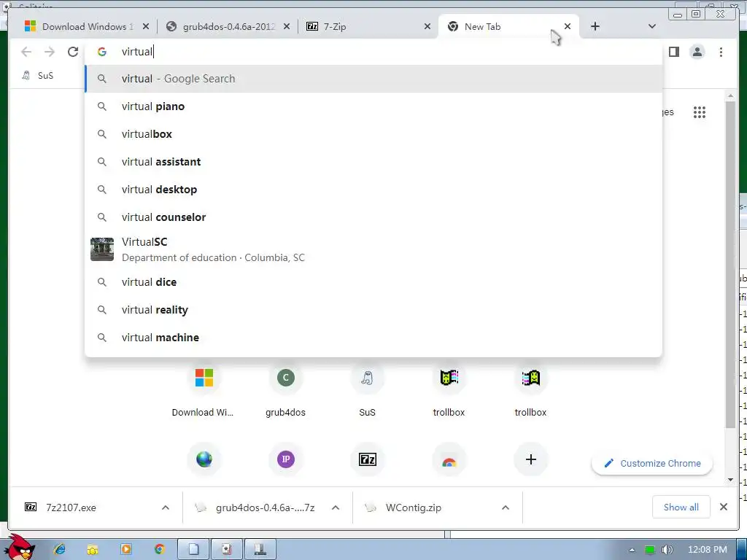Click the taskbar clock showing 12:08 PM
747x560 pixels.
707,550
